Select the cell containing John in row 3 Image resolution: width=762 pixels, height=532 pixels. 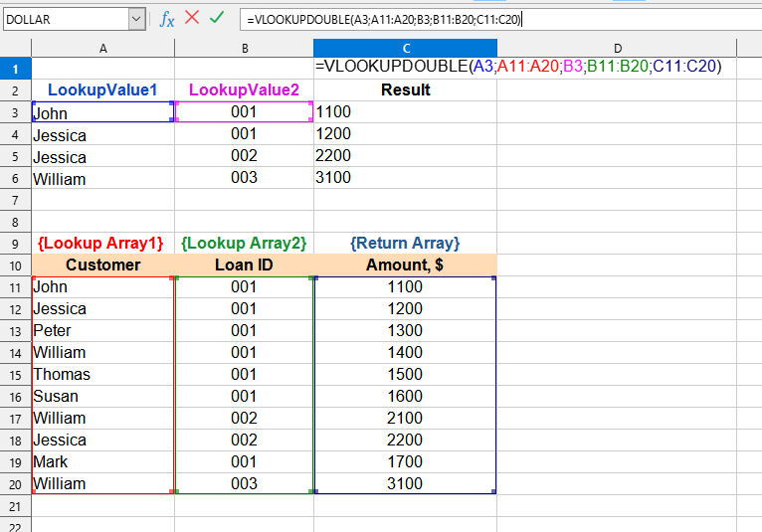click(x=103, y=112)
